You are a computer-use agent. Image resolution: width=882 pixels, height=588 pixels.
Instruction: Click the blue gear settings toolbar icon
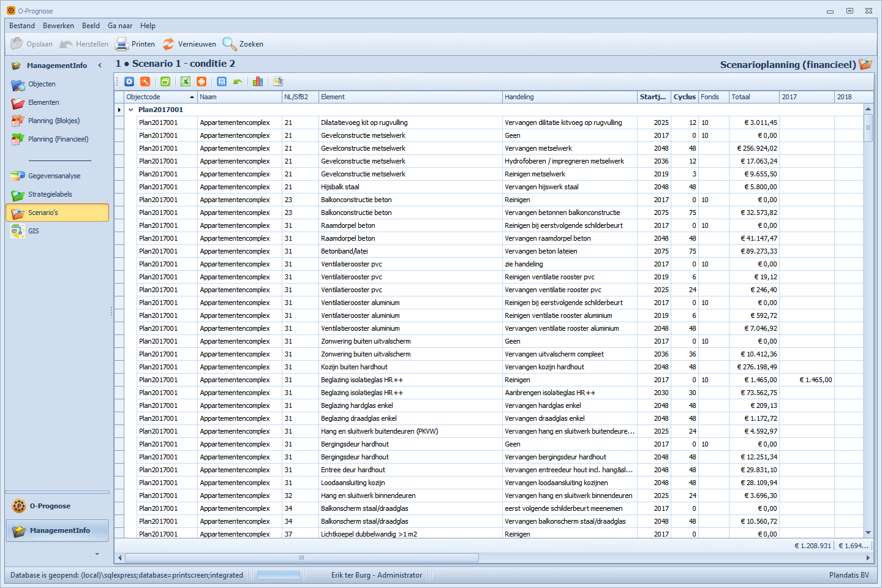click(129, 81)
